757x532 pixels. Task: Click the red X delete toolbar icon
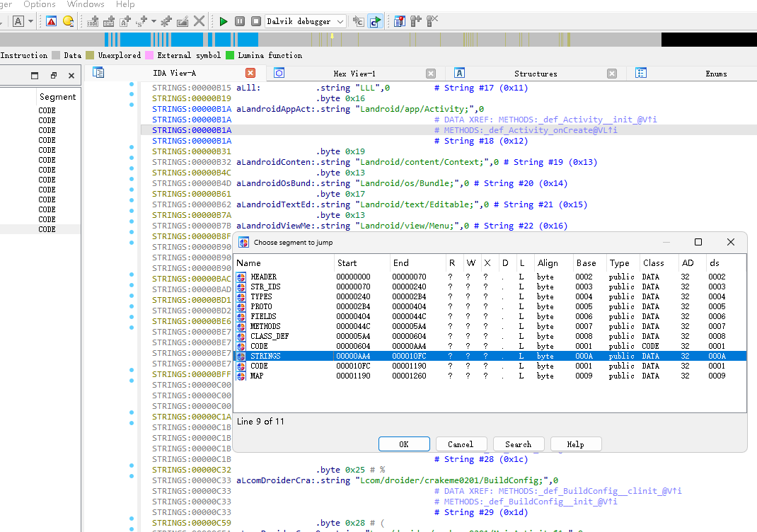tap(200, 21)
